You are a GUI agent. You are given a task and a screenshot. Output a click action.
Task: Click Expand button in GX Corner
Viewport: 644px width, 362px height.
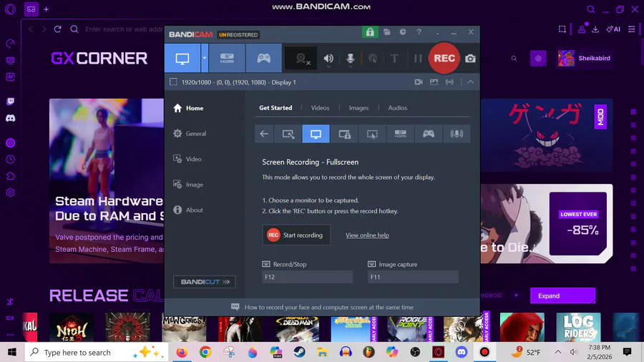pyautogui.click(x=562, y=295)
